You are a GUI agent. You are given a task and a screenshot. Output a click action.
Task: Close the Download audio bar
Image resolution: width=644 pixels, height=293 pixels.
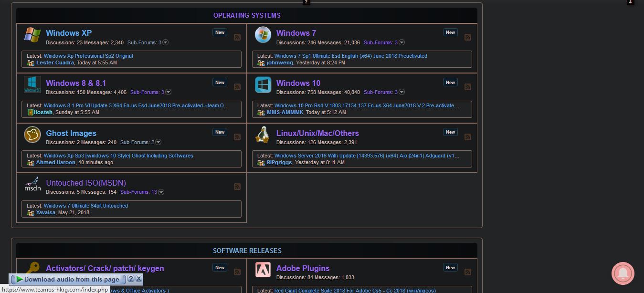point(138,279)
